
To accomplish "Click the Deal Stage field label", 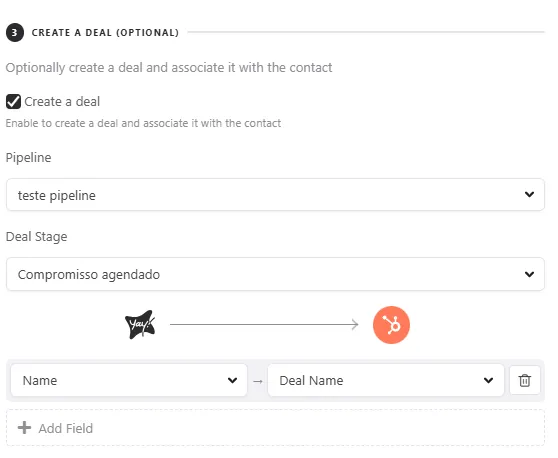I will (36, 237).
